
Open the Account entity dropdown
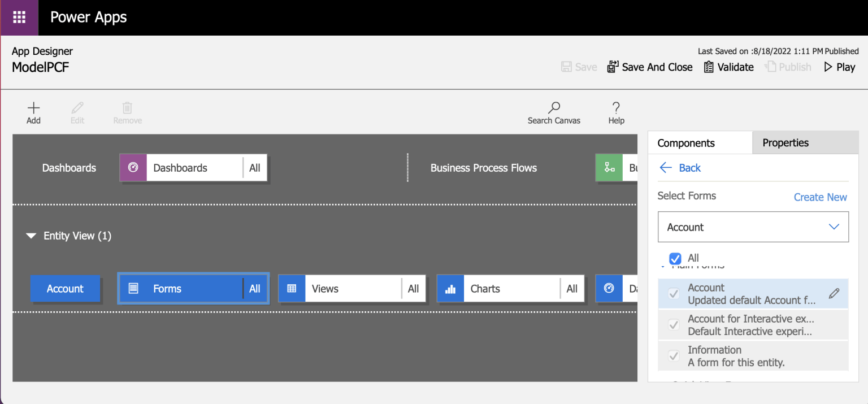click(753, 227)
